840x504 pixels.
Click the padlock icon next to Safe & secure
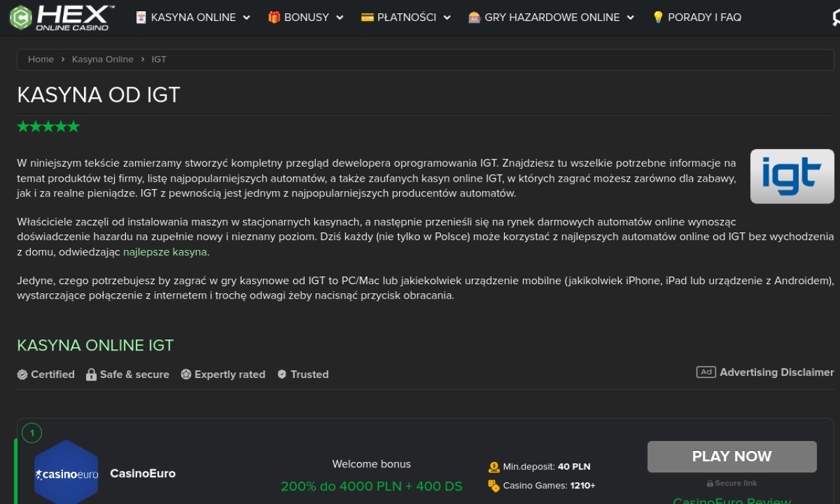pos(91,374)
